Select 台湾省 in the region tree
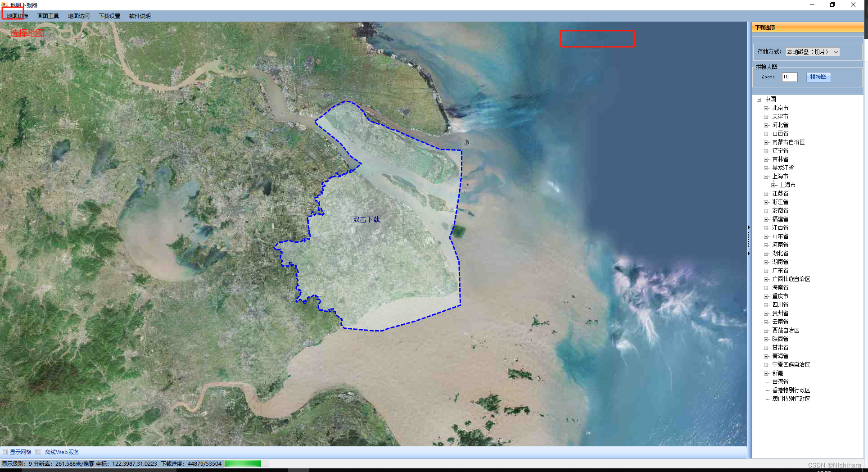Viewport: 868px width, 472px height. click(x=780, y=382)
